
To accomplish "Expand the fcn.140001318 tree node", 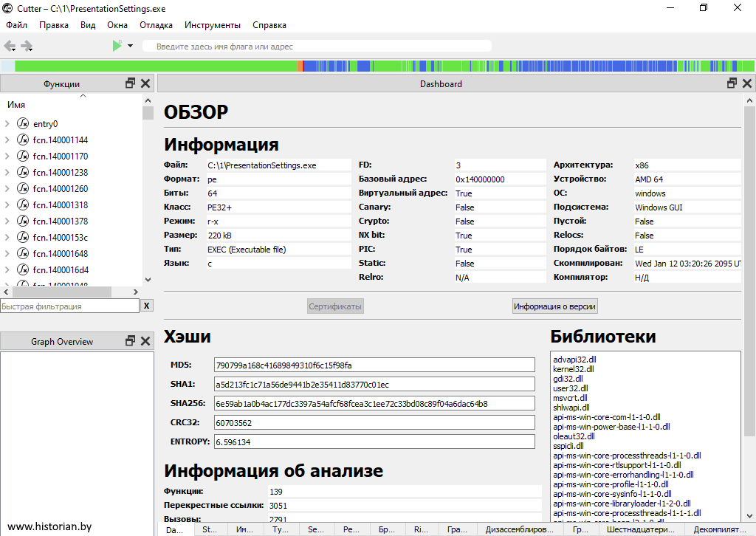I will coord(7,205).
